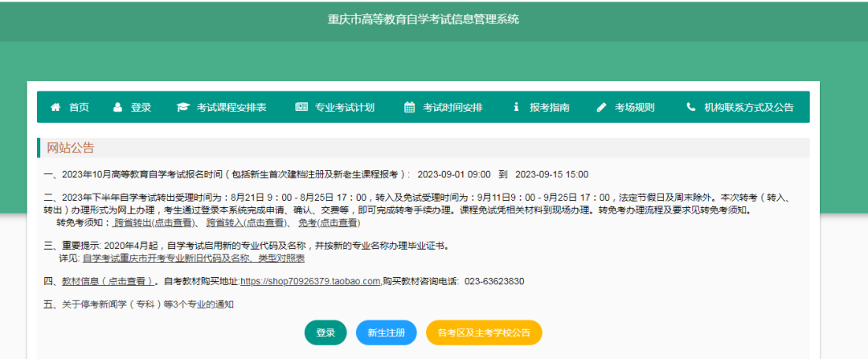The height and width of the screenshot is (359, 868).
Task: Open the taobao.com textbook shop link
Action: pyautogui.click(x=310, y=282)
